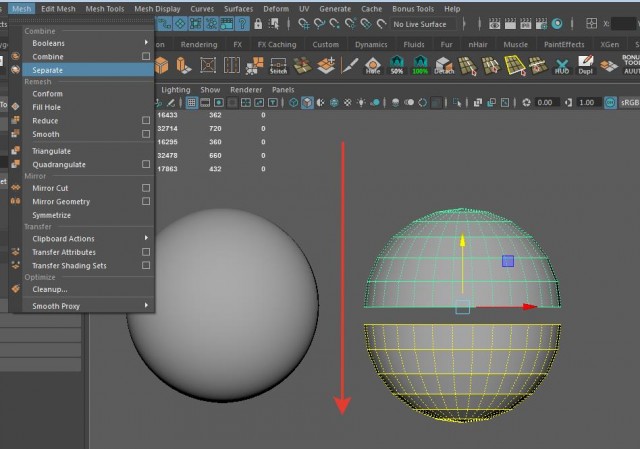Open the Quadrangulate option box
This screenshot has width=640, height=449.
146,164
